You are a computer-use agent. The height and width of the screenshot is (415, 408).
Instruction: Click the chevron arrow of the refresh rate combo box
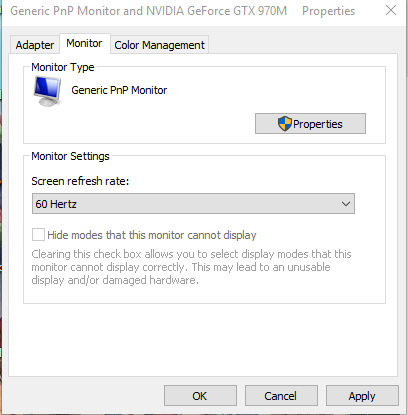[346, 204]
